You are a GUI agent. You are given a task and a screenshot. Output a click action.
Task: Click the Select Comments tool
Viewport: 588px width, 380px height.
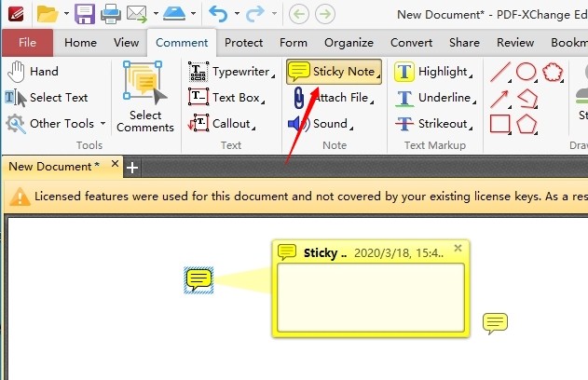(145, 98)
